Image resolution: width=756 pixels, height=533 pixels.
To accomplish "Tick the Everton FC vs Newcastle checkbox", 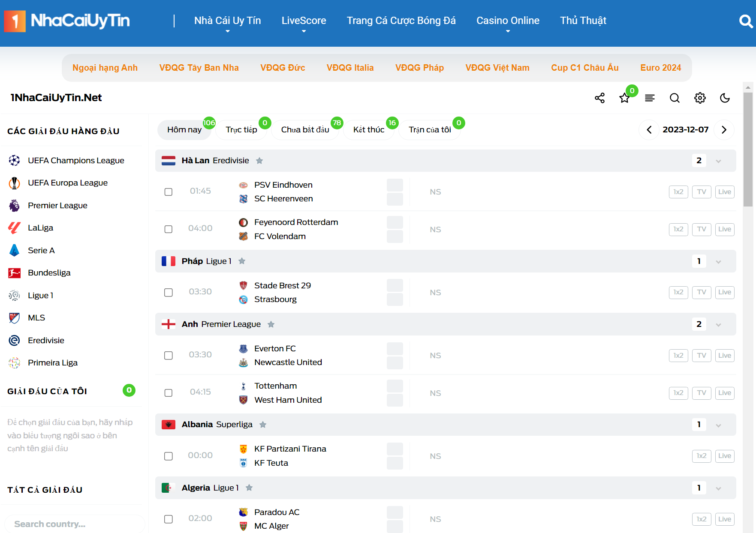I will [x=169, y=356].
